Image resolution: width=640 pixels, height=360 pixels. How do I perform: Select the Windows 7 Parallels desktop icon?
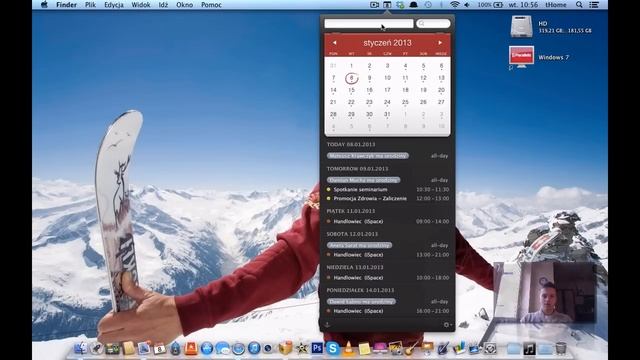[x=521, y=56]
